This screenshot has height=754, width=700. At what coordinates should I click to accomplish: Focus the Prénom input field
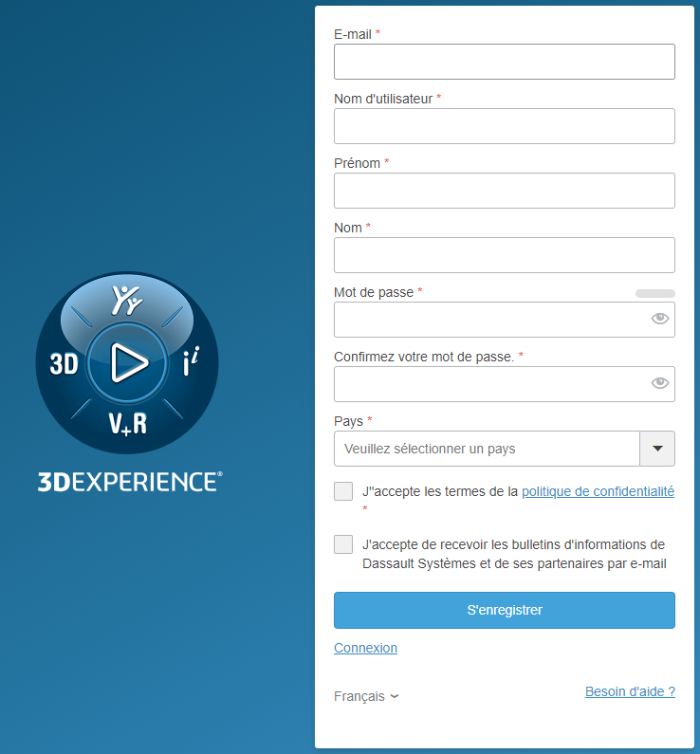505,191
